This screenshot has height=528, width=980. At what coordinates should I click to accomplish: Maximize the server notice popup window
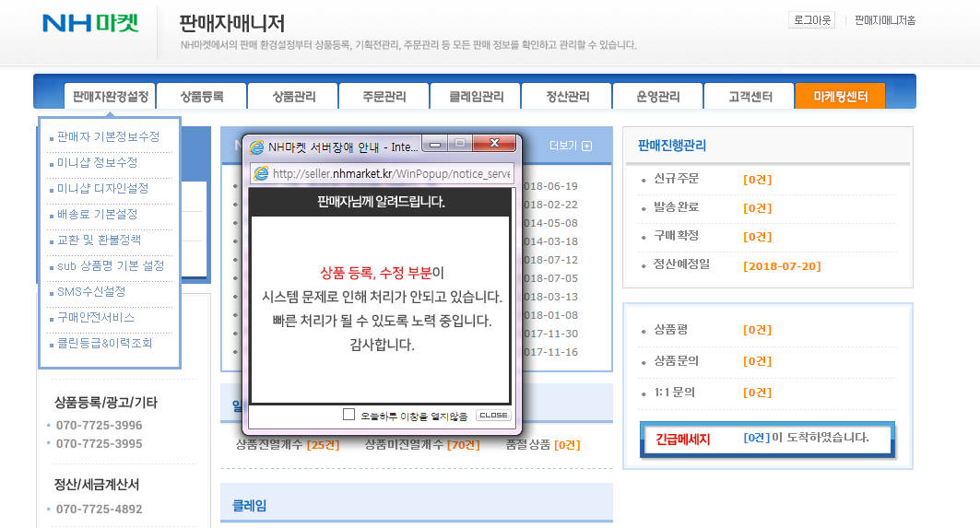pos(459,144)
